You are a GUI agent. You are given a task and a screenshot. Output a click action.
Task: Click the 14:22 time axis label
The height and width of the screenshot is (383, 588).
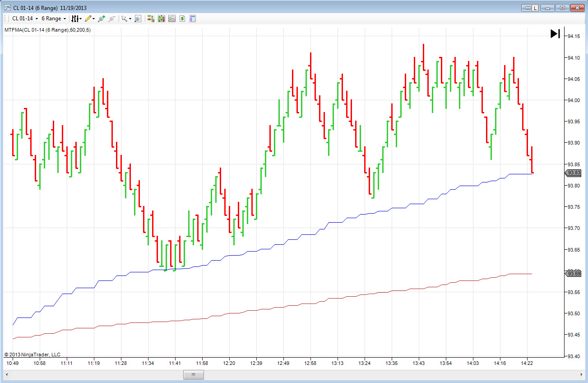pyautogui.click(x=527, y=363)
